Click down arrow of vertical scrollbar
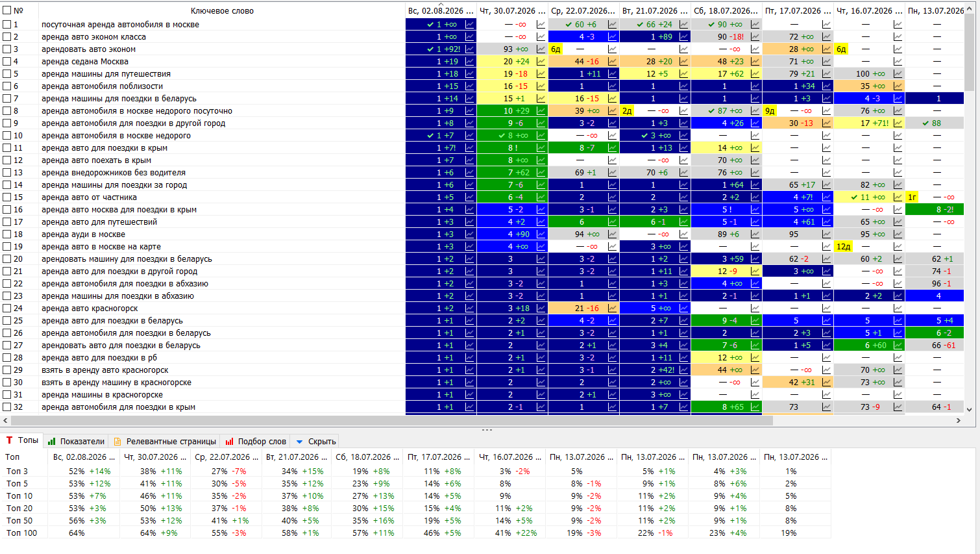This screenshot has height=554, width=980. (970, 409)
